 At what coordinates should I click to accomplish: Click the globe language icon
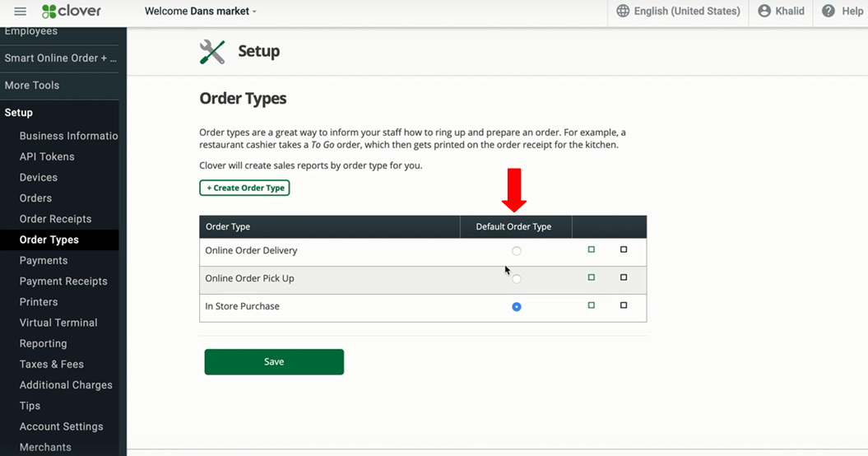point(623,11)
